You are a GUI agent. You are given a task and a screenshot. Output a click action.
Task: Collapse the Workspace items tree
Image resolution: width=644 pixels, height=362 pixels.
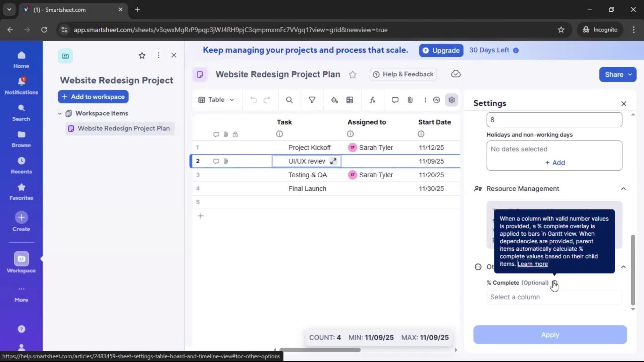59,113
